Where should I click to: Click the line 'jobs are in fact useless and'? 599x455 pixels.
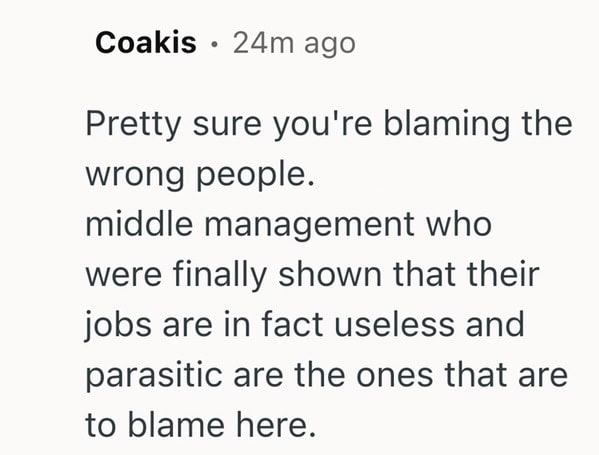(x=304, y=325)
